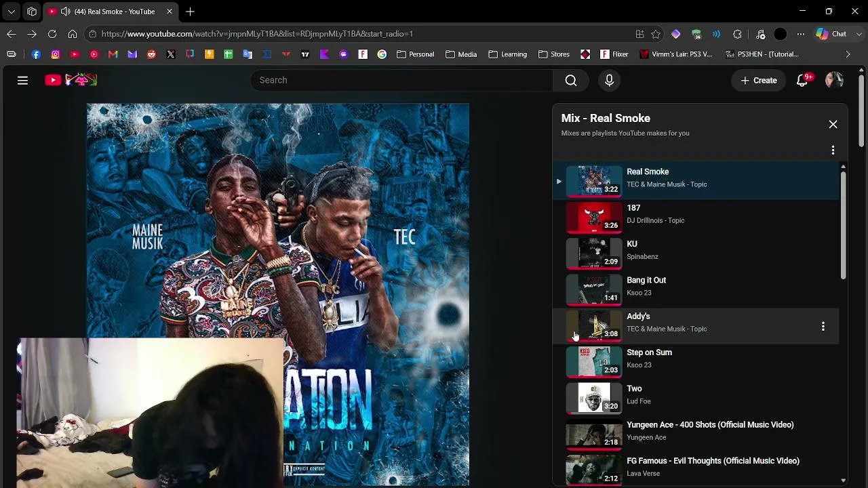Viewport: 868px width, 488px height.
Task: Open PS3HEN Tutorial bookmark
Action: point(762,54)
